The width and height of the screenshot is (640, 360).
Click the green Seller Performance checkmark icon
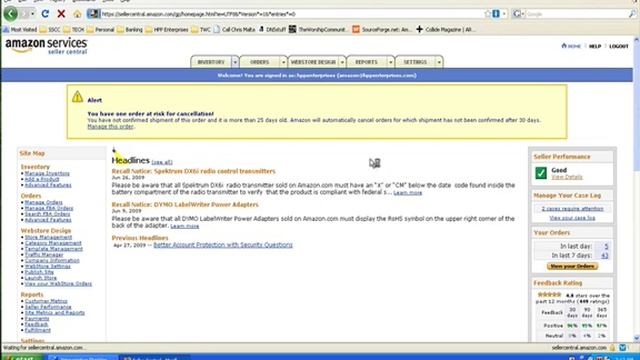541,173
